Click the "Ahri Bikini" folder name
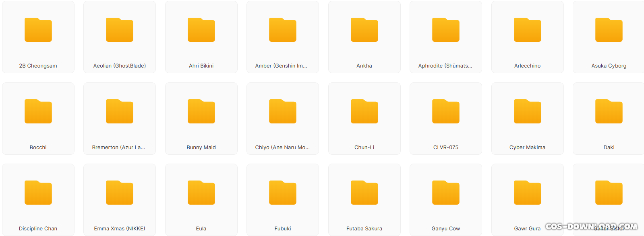 click(201, 66)
